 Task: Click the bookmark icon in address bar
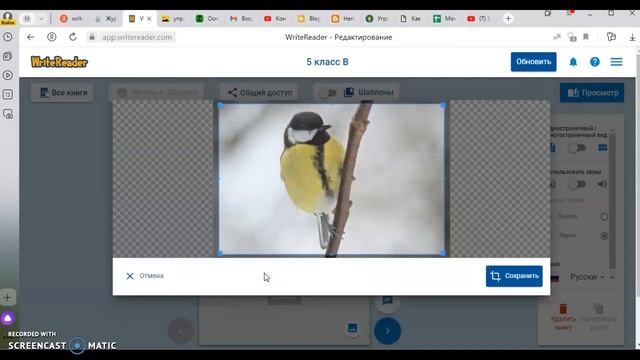pyautogui.click(x=586, y=37)
